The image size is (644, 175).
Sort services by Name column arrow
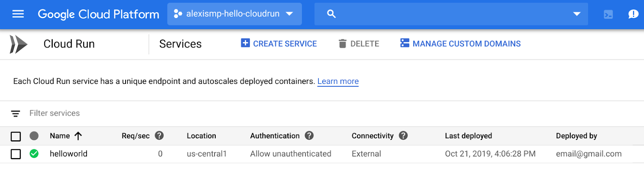pyautogui.click(x=78, y=136)
